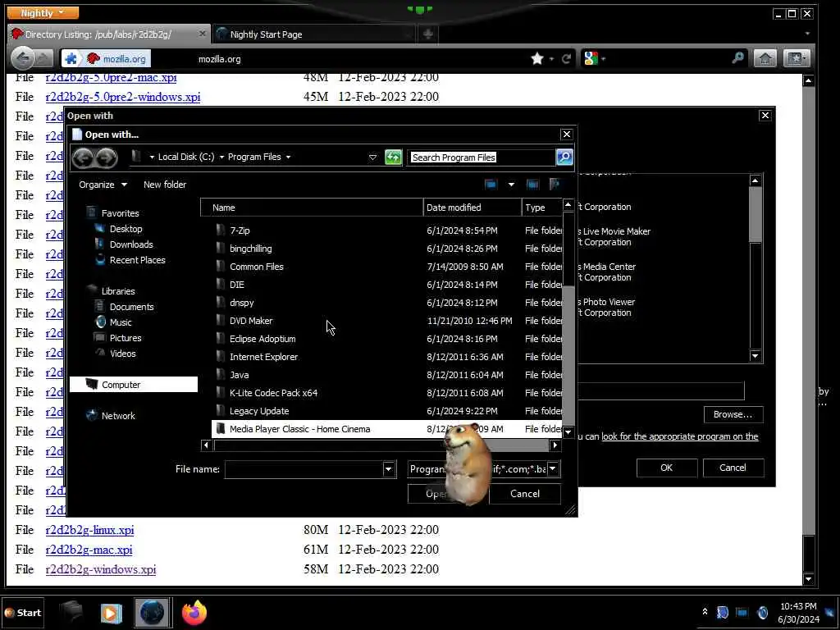The image size is (840, 630).
Task: Open the views dropdown arrow
Action: coord(511,185)
